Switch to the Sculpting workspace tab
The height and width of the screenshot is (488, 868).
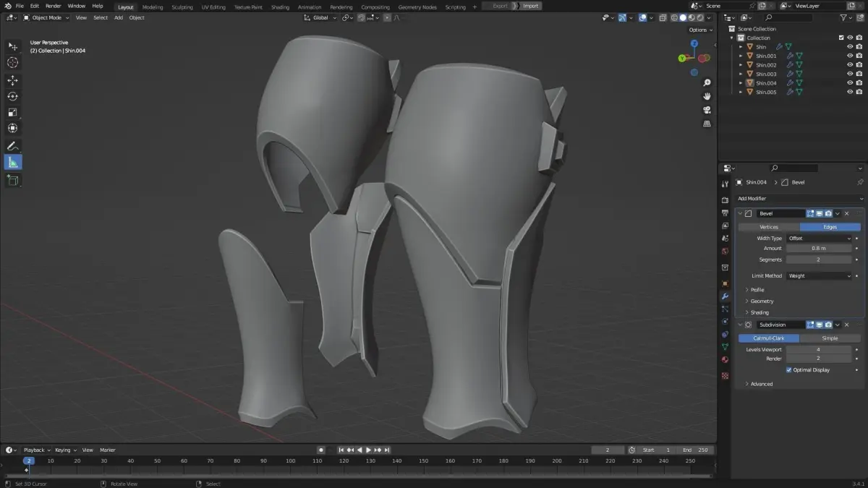coord(182,7)
